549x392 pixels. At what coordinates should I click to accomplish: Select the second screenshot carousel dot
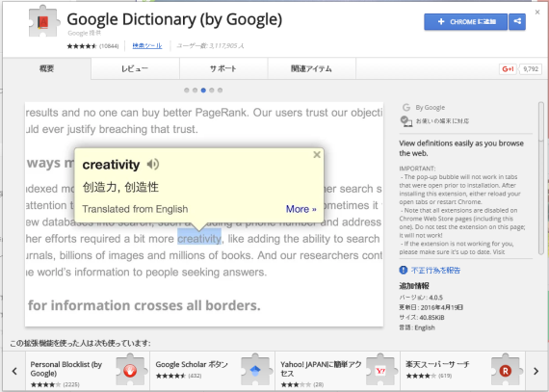tap(195, 91)
